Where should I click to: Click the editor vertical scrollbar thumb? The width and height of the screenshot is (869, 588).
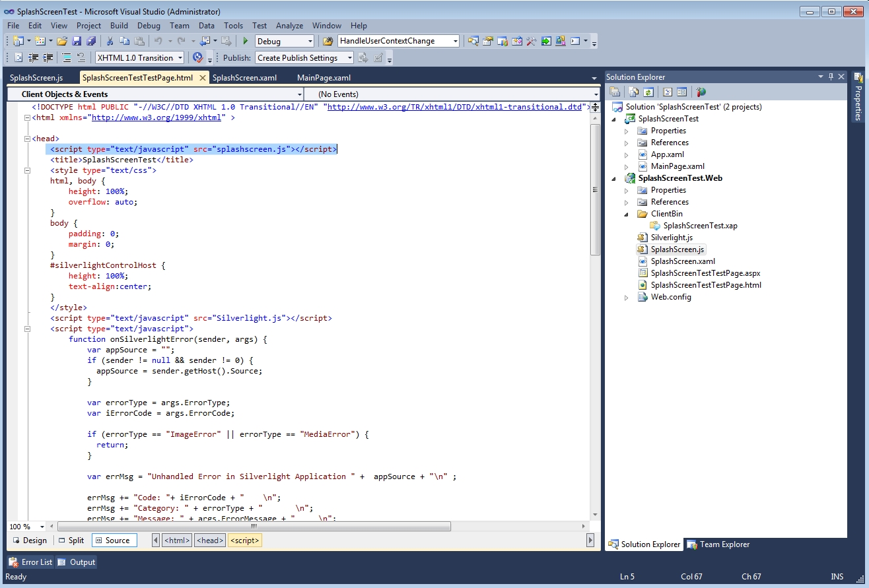pos(595,189)
